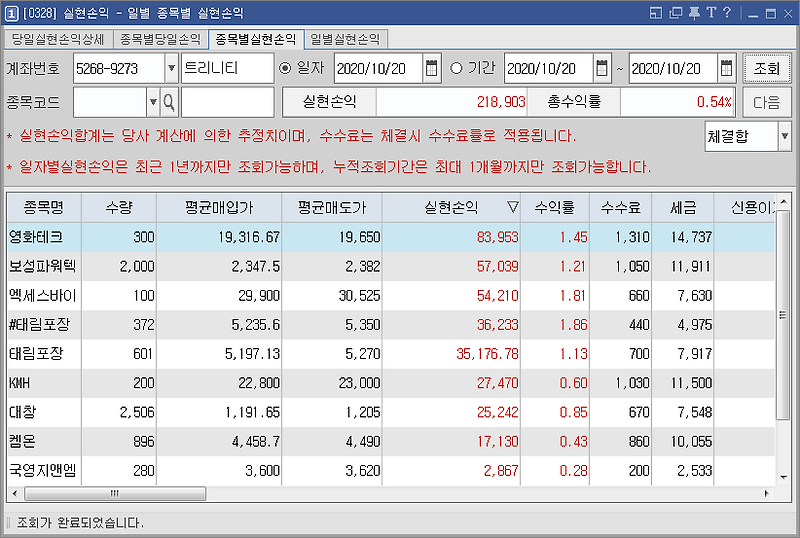The image size is (800, 538).
Task: Click the 세금 column header
Action: click(683, 207)
